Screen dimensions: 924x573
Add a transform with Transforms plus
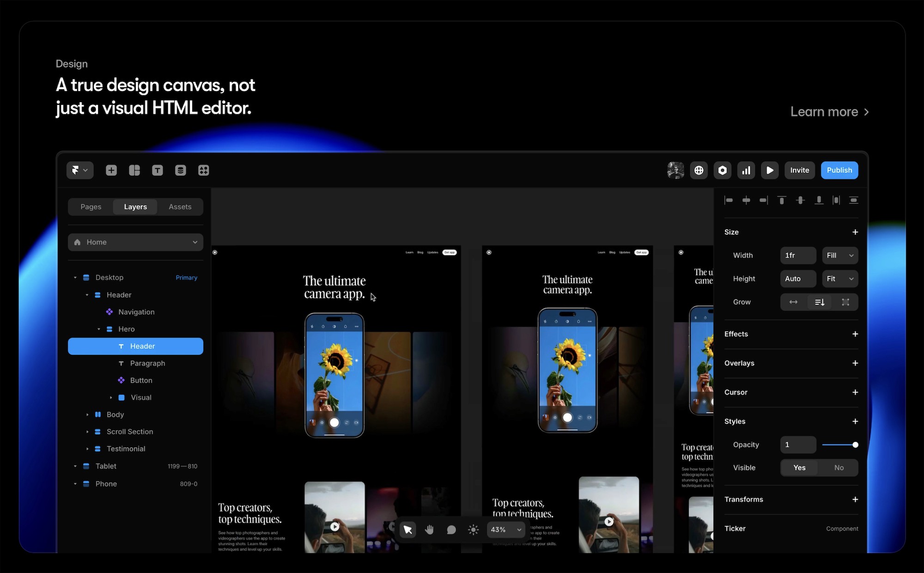point(855,500)
